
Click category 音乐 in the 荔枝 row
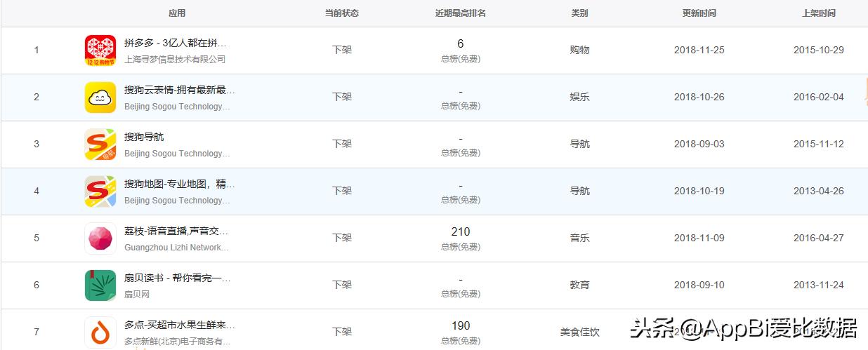579,238
